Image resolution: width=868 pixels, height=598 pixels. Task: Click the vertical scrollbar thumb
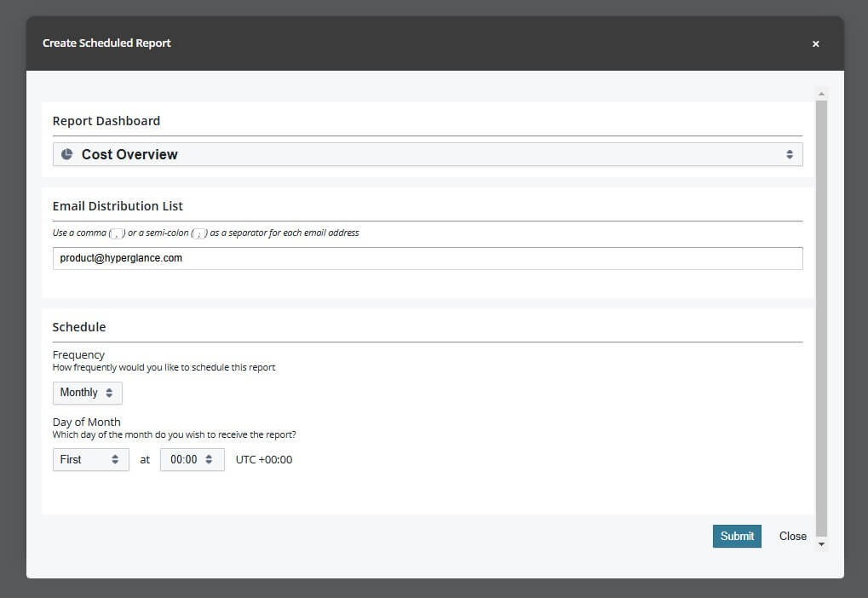pyautogui.click(x=821, y=315)
